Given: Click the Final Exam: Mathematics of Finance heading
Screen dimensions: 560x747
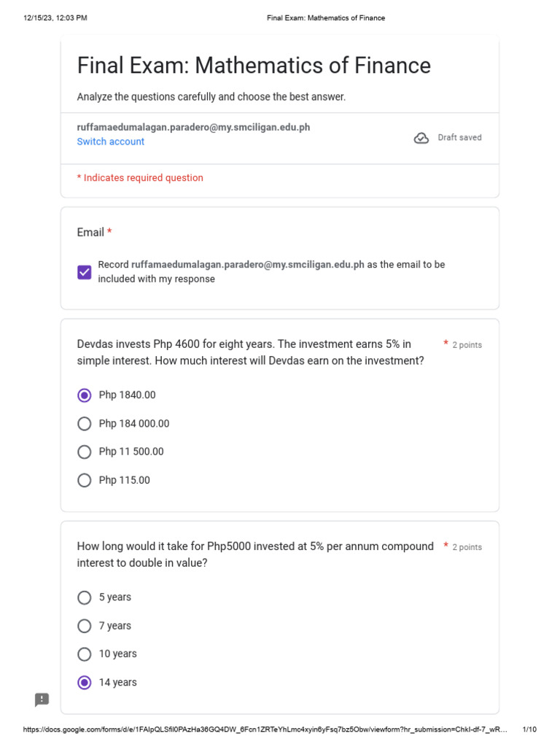Looking at the screenshot, I should click(x=254, y=66).
